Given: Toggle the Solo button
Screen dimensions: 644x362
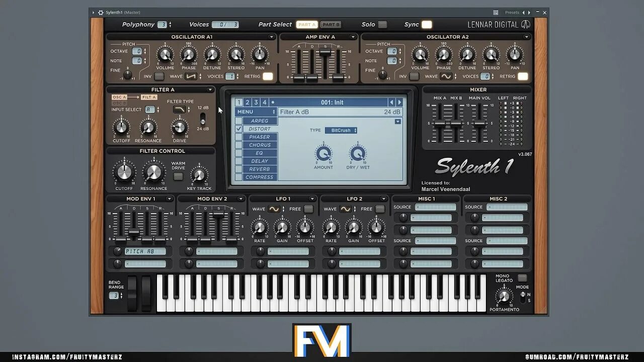Looking at the screenshot, I should [382, 25].
